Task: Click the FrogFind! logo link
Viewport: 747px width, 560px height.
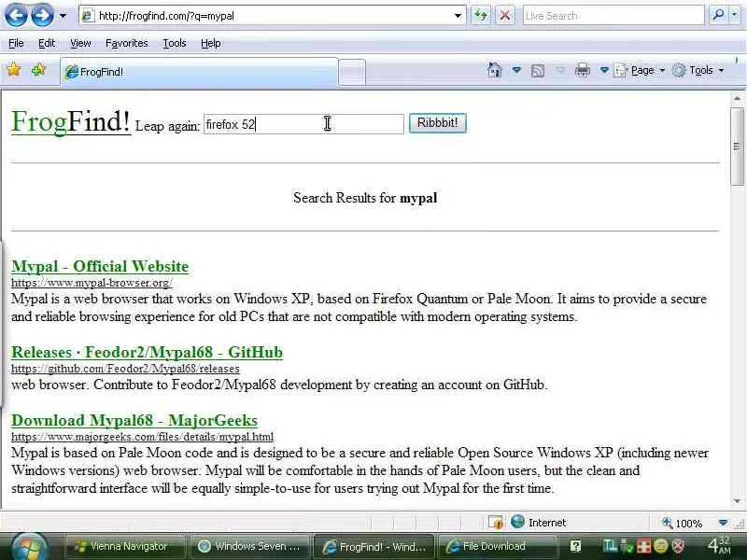Action: (x=71, y=121)
